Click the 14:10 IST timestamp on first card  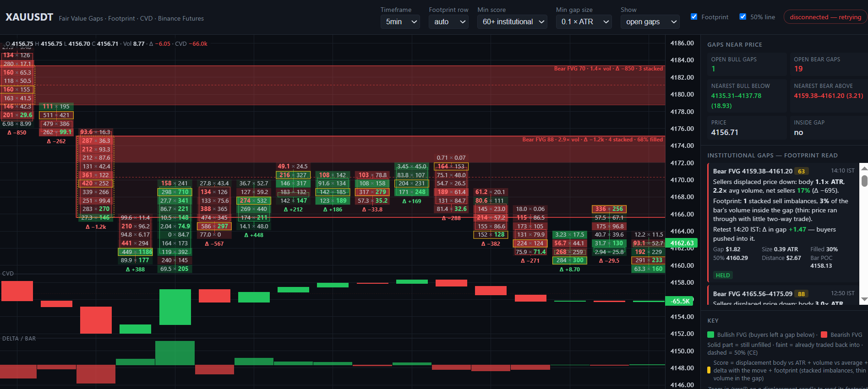click(x=842, y=171)
